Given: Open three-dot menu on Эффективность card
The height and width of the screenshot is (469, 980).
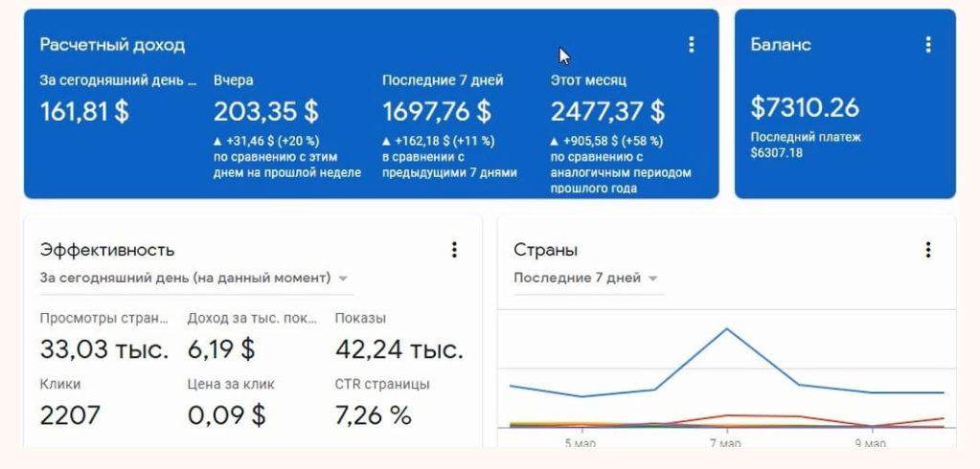Looking at the screenshot, I should [454, 250].
